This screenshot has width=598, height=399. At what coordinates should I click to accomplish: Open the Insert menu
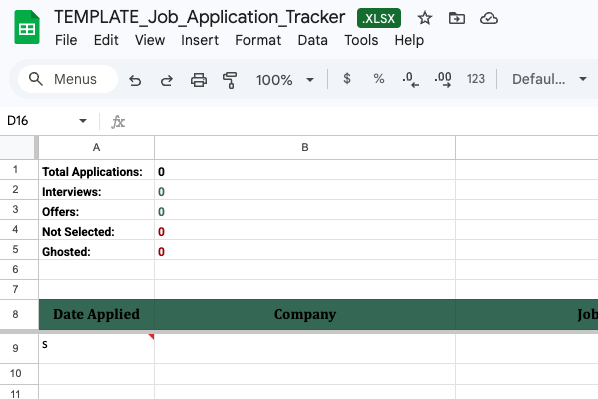pos(200,40)
